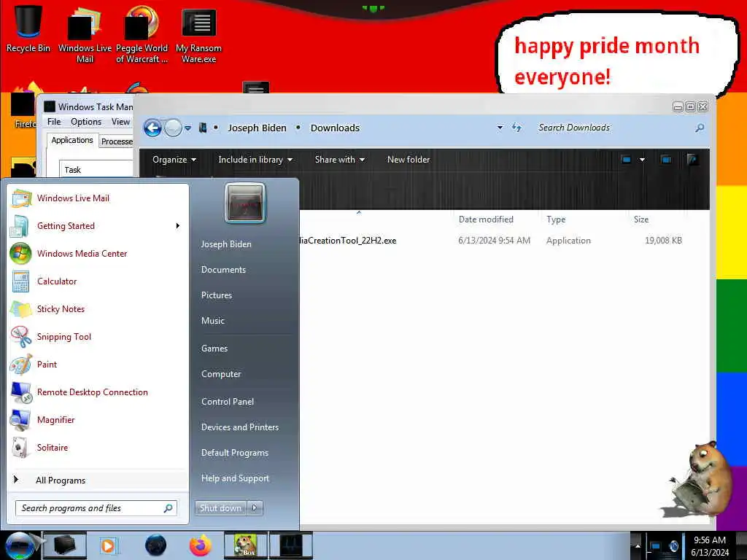Click the user account picture in start menu

coord(245,203)
